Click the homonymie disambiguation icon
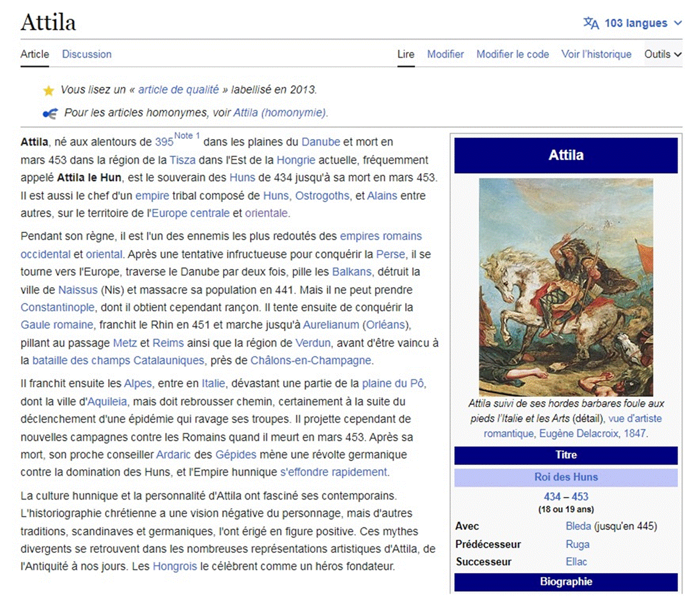The image size is (696, 616). pyautogui.click(x=50, y=113)
